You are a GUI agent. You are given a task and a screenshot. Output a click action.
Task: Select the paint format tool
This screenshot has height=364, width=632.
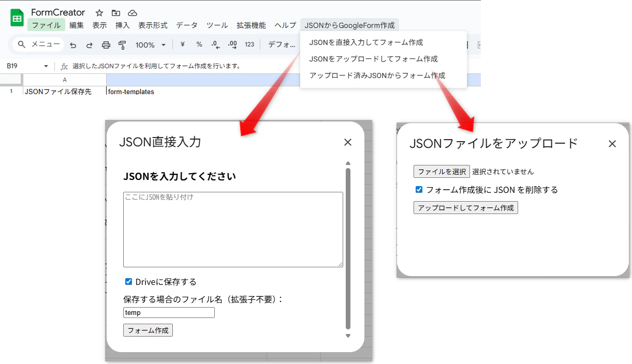(123, 45)
